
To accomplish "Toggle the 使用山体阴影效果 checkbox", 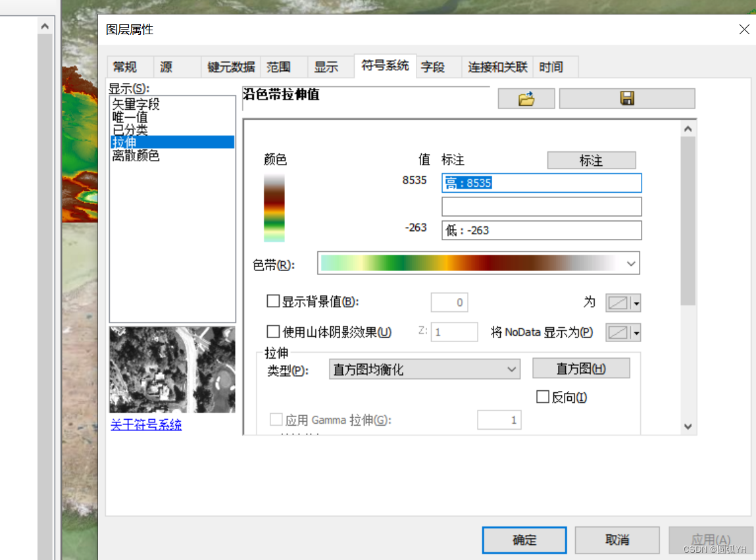I will pyautogui.click(x=273, y=332).
